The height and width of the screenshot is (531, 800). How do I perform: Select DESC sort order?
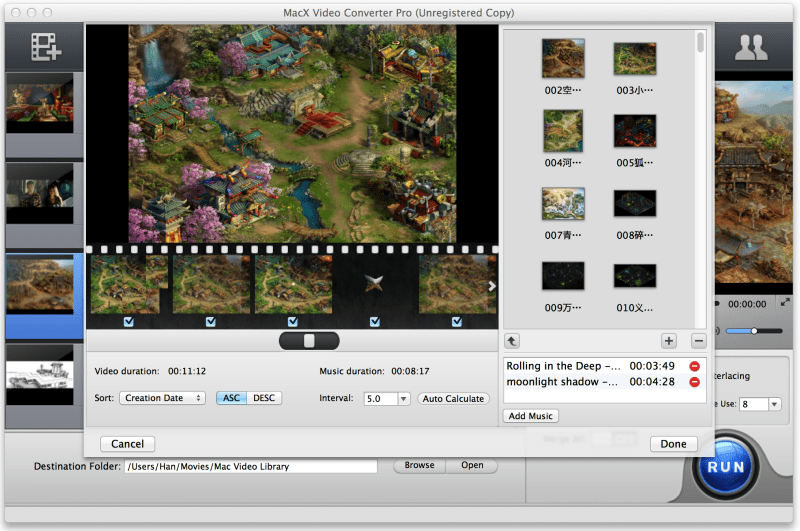pos(264,398)
